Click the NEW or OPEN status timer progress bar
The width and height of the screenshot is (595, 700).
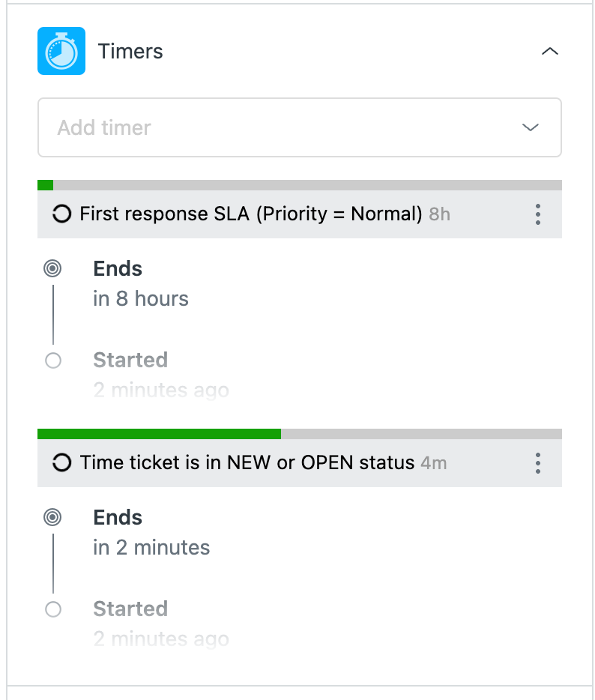pos(300,434)
